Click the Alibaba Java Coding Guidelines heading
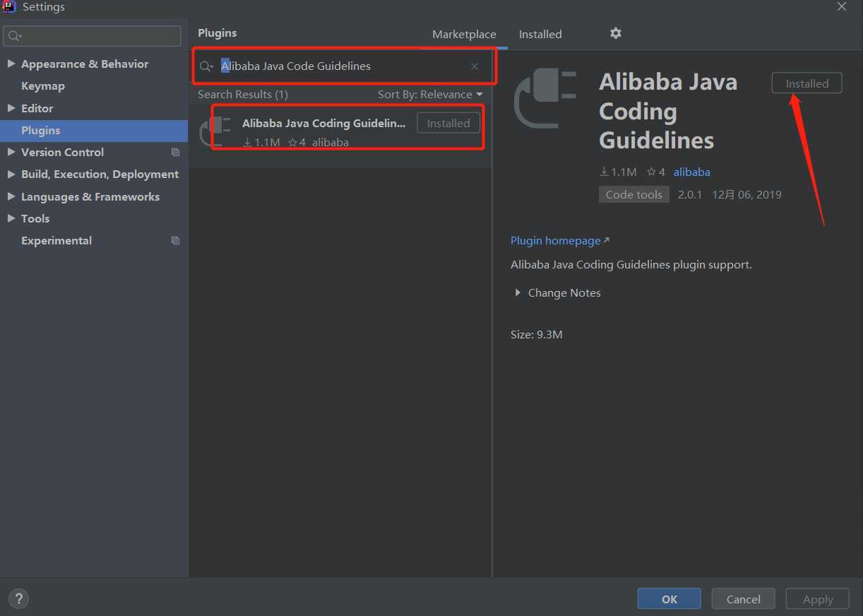863x616 pixels. (x=669, y=111)
